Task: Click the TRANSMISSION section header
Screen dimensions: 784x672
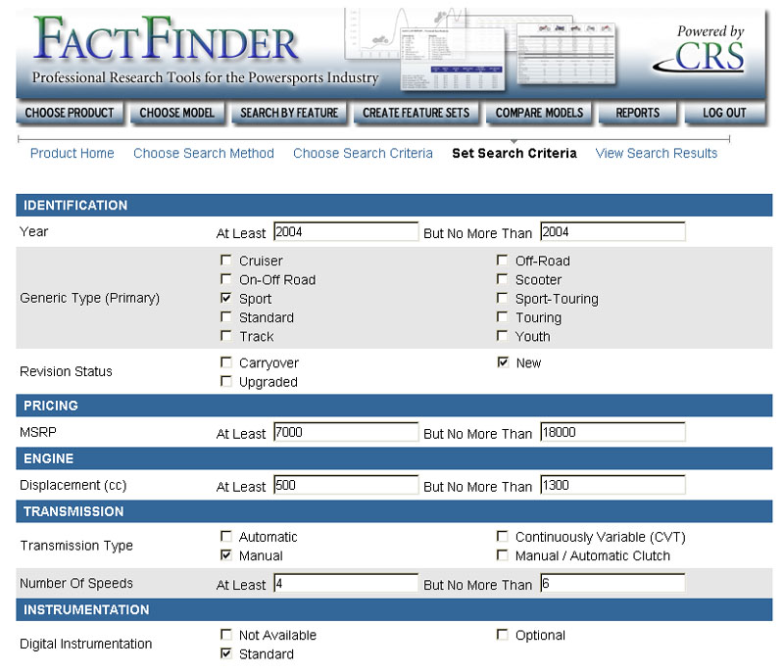Action: (394, 511)
